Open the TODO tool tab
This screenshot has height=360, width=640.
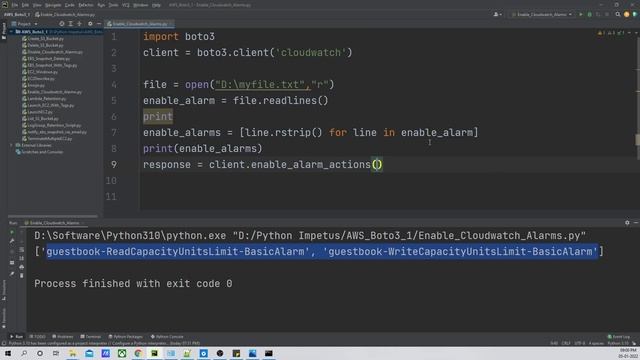tap(38, 337)
